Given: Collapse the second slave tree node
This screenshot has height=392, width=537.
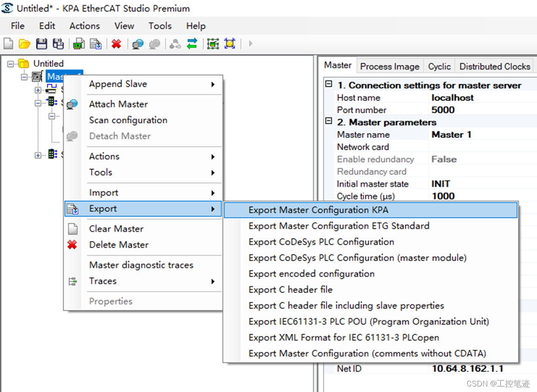Looking at the screenshot, I should [x=38, y=103].
